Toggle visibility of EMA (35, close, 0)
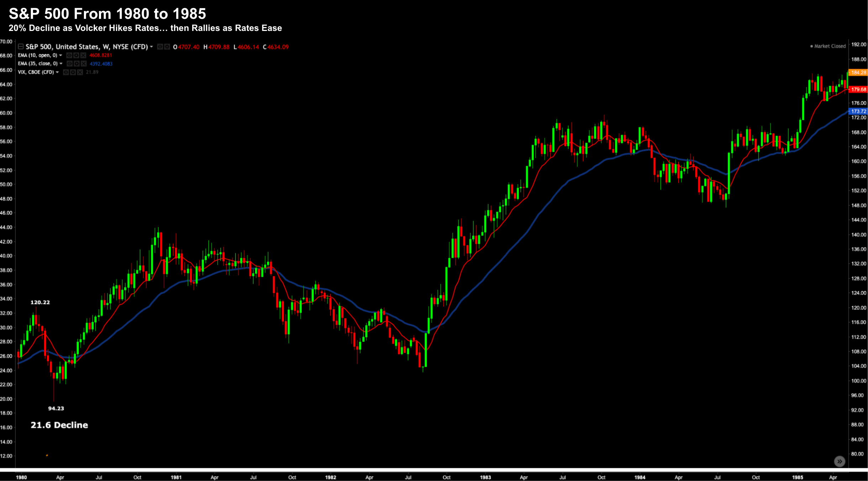Viewport: 868px width, 481px height. tap(70, 63)
